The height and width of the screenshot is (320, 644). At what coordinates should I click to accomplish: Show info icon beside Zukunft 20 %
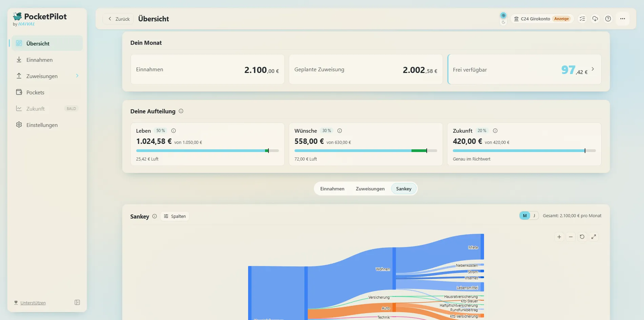point(495,131)
